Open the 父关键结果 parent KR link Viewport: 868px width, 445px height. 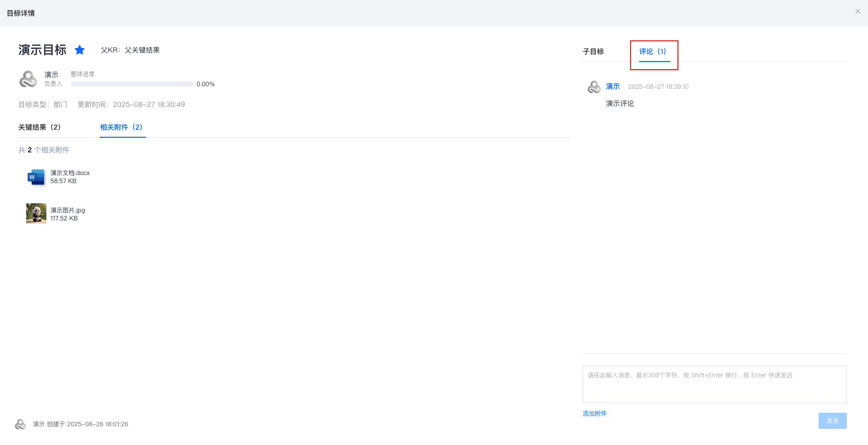click(x=142, y=50)
